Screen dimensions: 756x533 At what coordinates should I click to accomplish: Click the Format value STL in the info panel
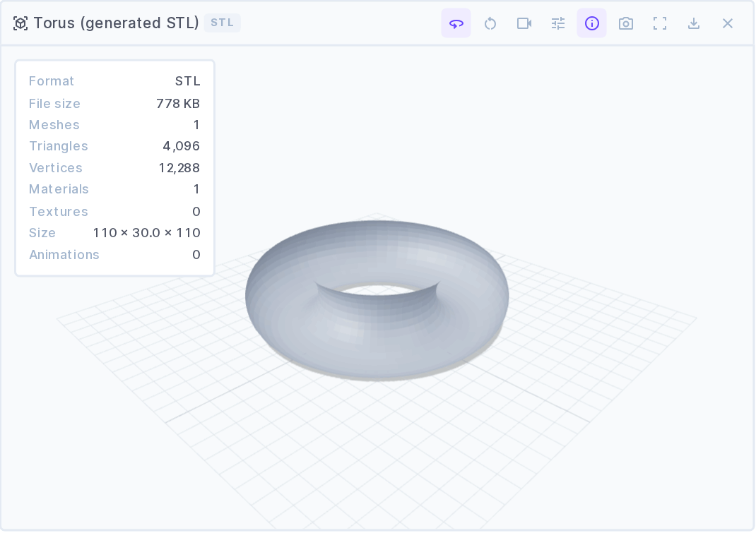(187, 81)
